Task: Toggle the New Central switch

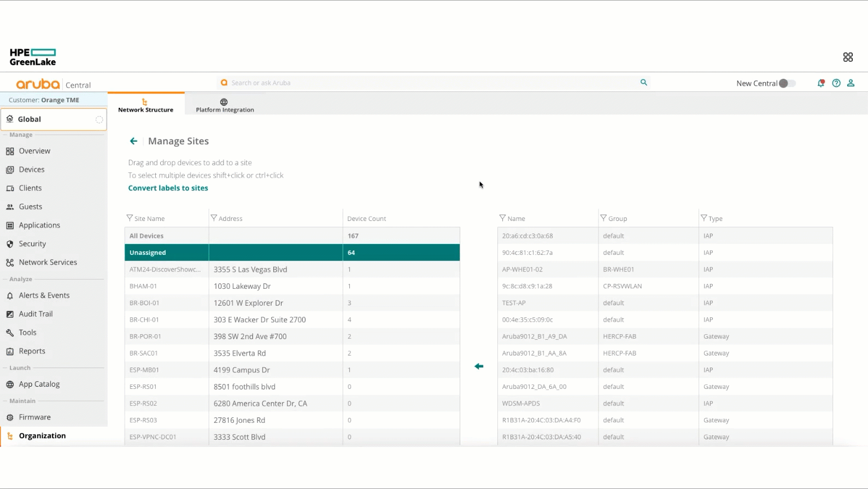Action: 787,83
